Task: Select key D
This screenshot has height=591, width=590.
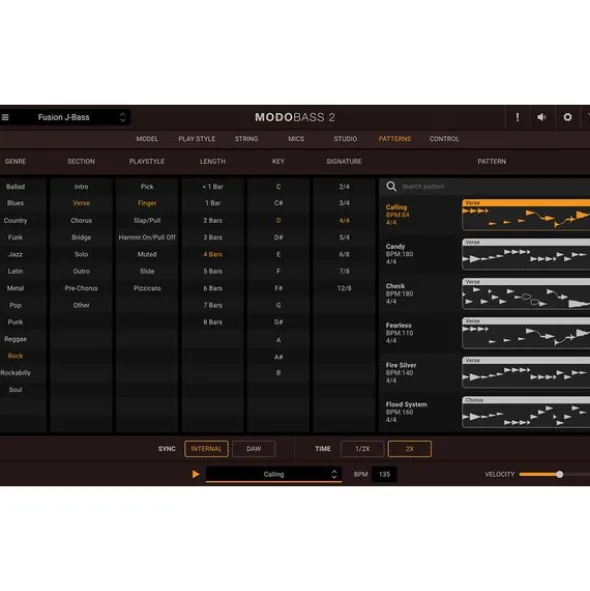Action: 279,220
